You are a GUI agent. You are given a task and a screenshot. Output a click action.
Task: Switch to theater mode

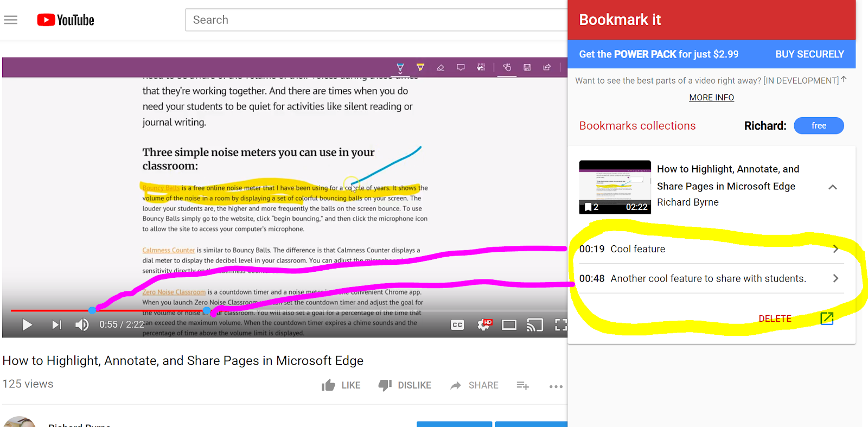[509, 325]
